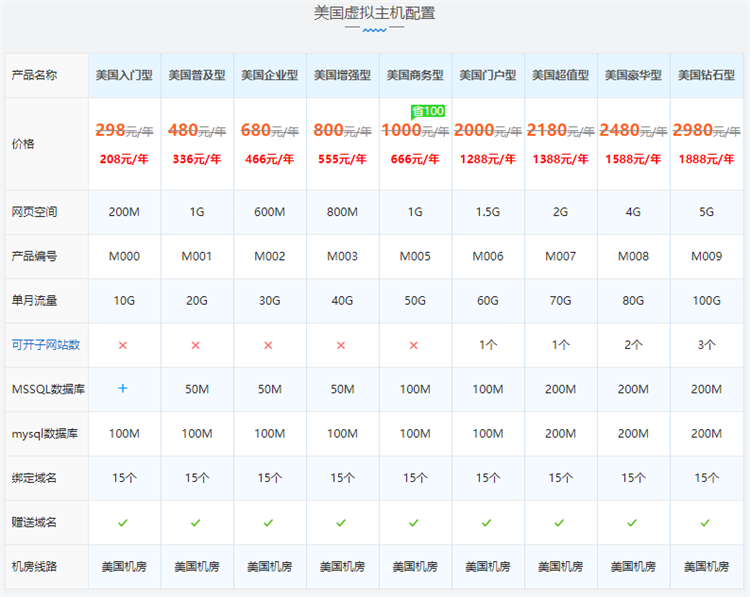Select the 美国钻石型 column header
750x597 pixels.
point(706,75)
